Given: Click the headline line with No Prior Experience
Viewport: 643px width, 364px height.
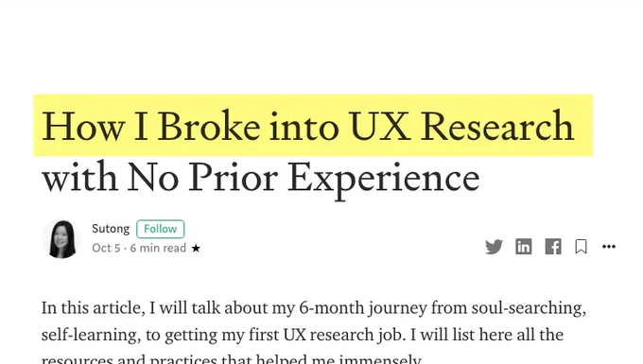Looking at the screenshot, I should [x=261, y=178].
